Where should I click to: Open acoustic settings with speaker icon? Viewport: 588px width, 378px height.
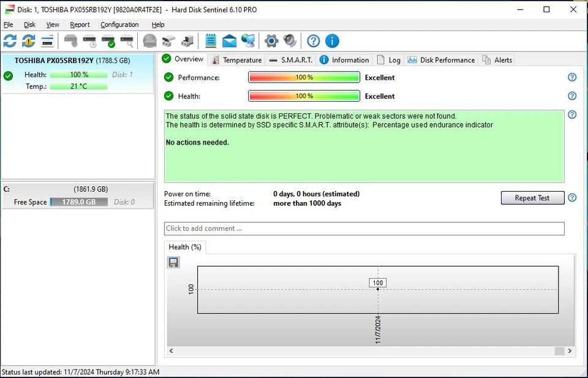click(290, 41)
